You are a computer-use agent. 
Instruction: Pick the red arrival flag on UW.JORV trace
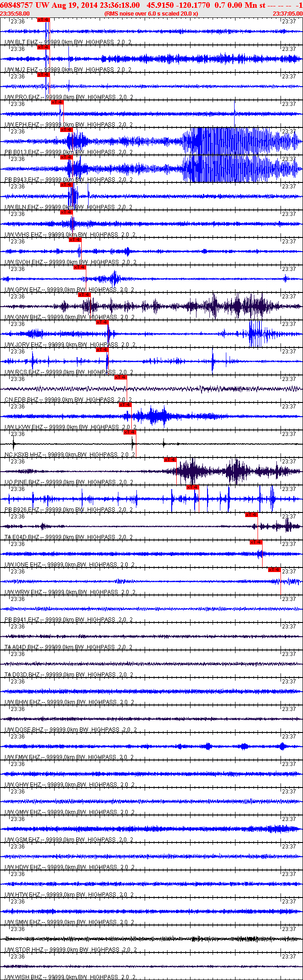pos(102,322)
